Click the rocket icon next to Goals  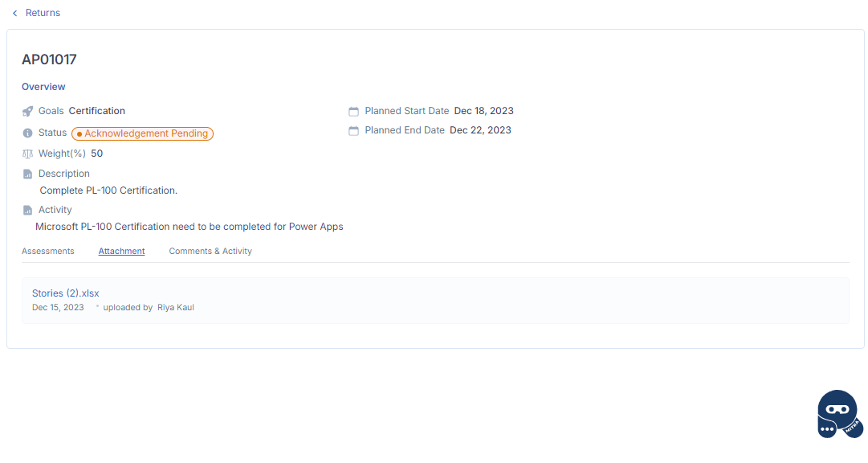click(27, 112)
